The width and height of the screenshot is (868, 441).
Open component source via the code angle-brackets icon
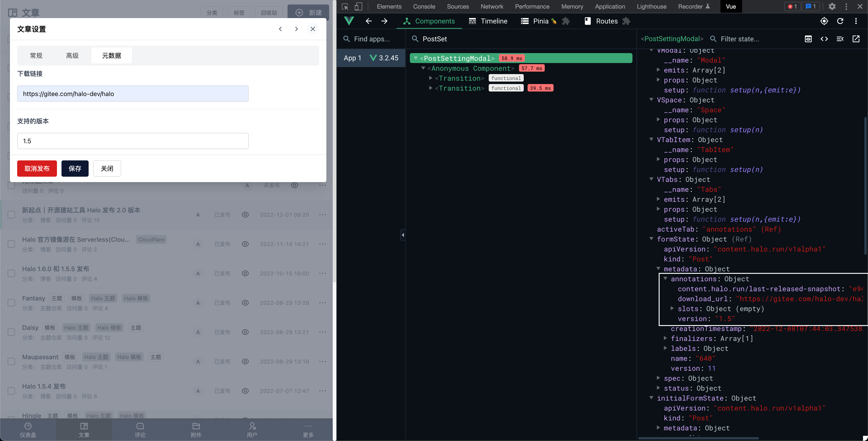[x=824, y=39]
